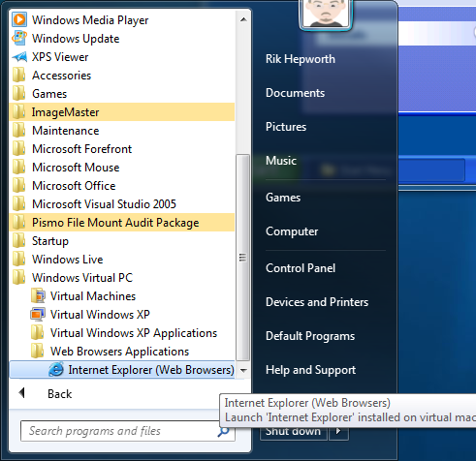476x461 pixels.
Task: Click the programs list scrollbar thumb
Action: point(242,258)
